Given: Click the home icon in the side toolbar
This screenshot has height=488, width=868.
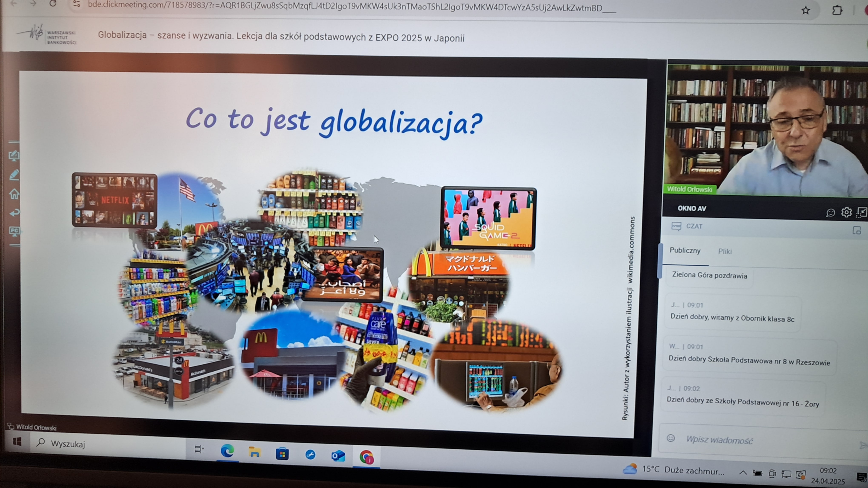Looking at the screenshot, I should pyautogui.click(x=14, y=194).
